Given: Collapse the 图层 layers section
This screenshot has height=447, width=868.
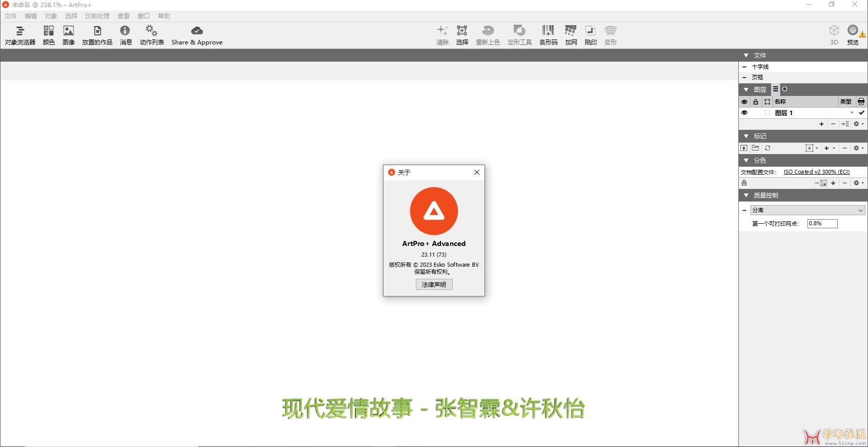Looking at the screenshot, I should pos(746,89).
